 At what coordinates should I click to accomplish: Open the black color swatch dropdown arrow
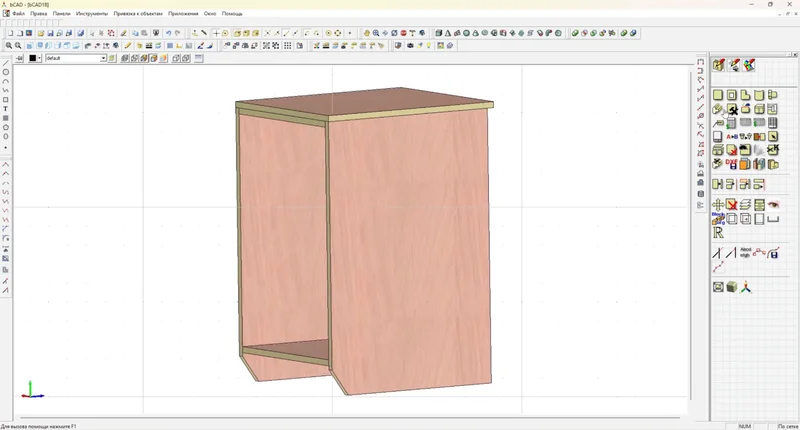[39, 58]
